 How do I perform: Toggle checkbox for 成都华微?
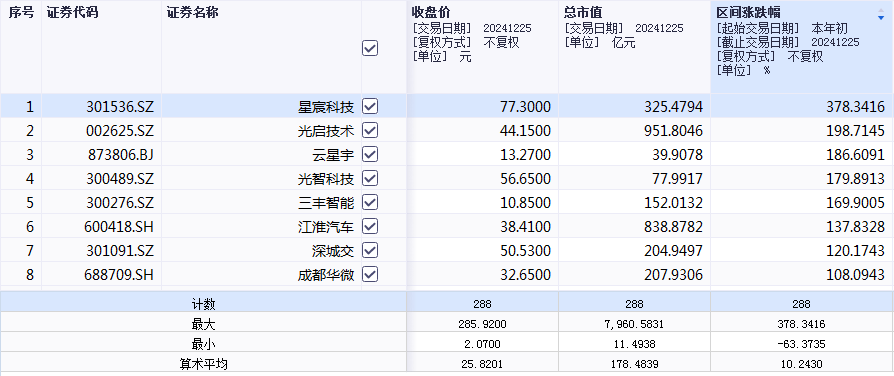point(370,274)
